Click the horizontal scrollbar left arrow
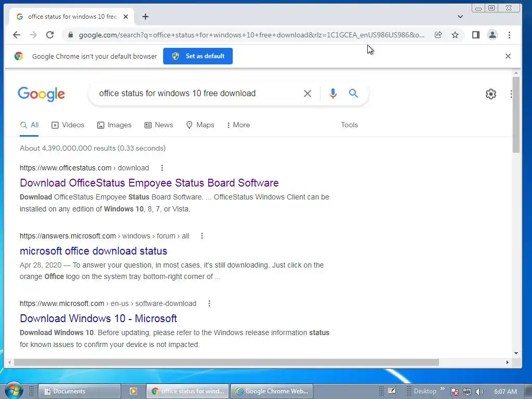The height and width of the screenshot is (399, 532). click(x=9, y=362)
